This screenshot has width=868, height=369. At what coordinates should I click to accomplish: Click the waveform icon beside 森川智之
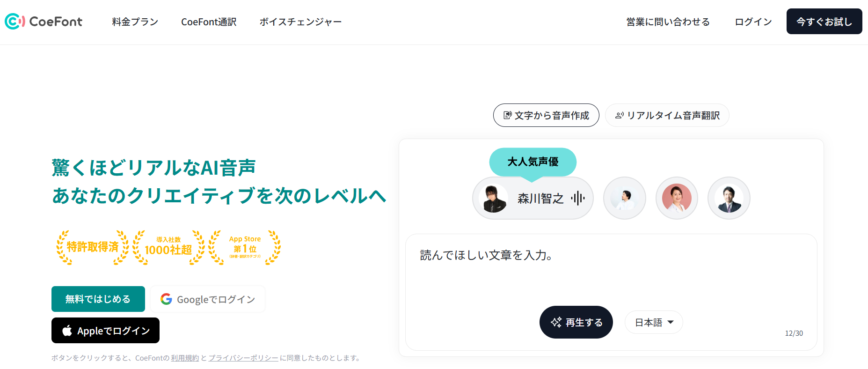coord(577,198)
